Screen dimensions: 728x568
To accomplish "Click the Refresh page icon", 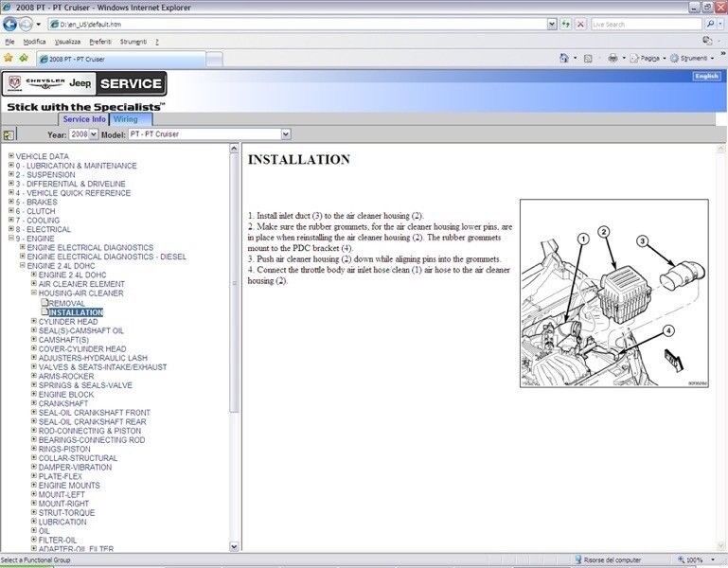I will click(567, 25).
